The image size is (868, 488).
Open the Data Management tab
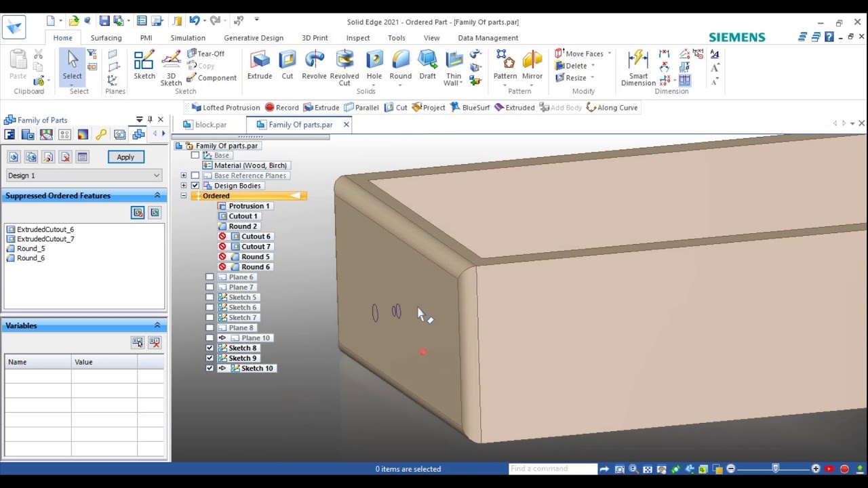[488, 38]
